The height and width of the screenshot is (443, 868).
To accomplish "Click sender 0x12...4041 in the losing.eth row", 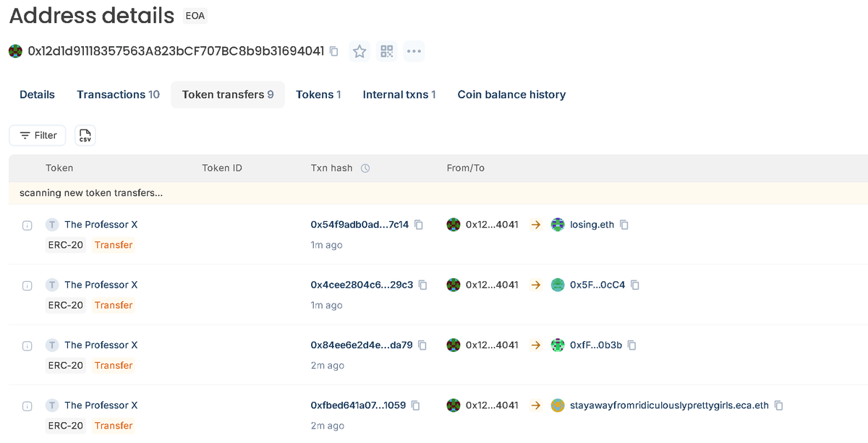I will pyautogui.click(x=492, y=225).
